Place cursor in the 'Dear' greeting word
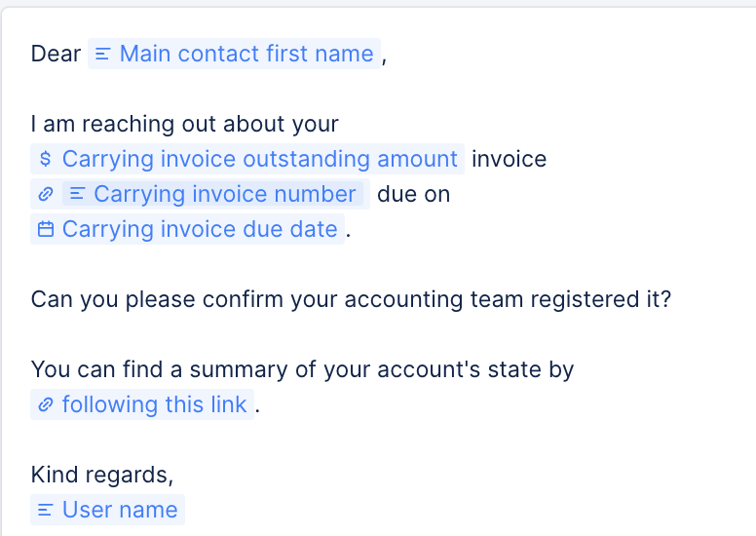This screenshot has width=756, height=536. (56, 55)
